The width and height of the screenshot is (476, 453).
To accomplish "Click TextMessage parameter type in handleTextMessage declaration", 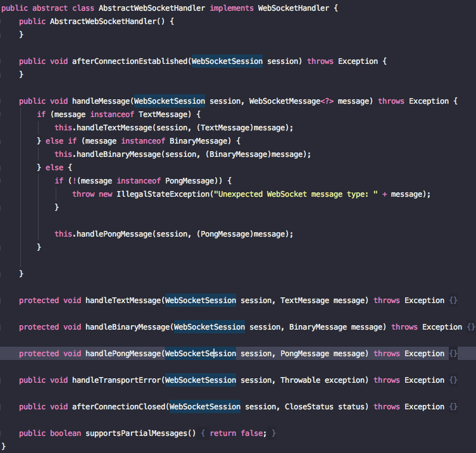I will 304,301.
